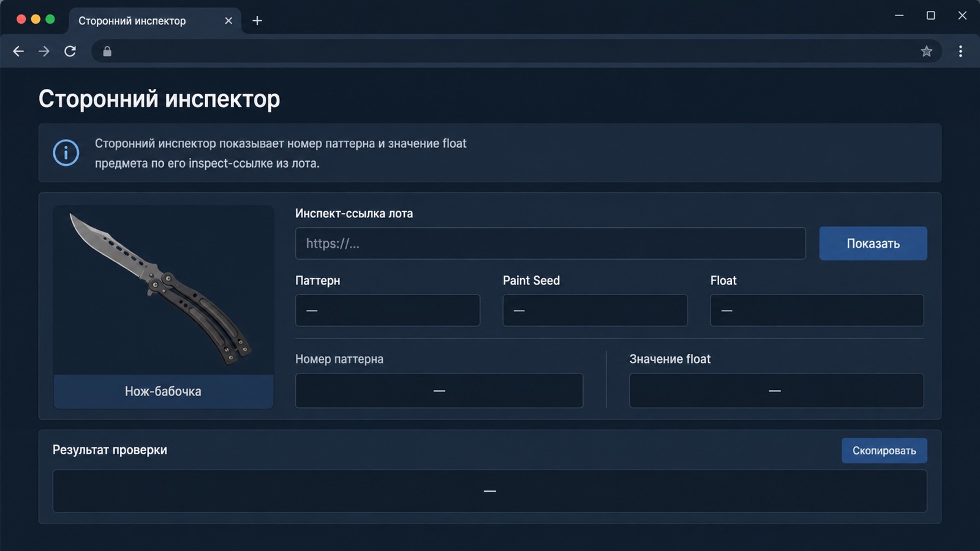980x551 pixels.
Task: Click the Значение float result box
Action: click(776, 391)
